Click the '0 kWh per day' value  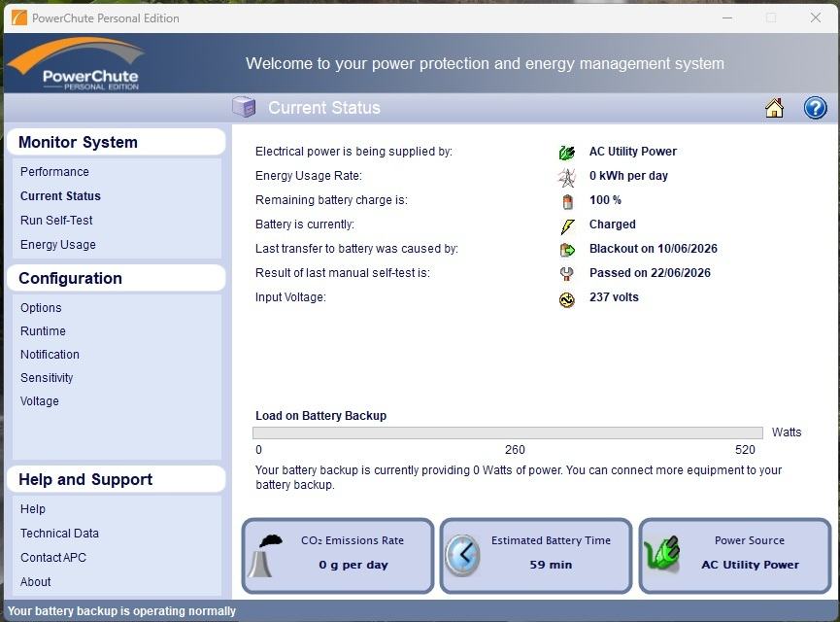pyautogui.click(x=628, y=176)
